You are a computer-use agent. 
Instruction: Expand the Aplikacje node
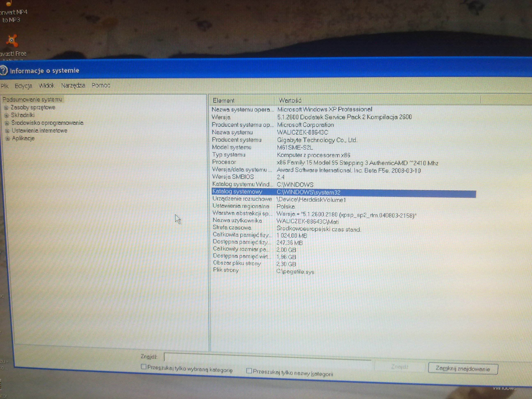click(8, 139)
